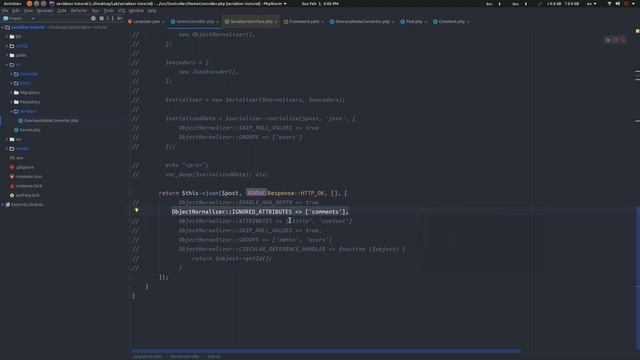
Task: Close the composer.json tab
Action: [163, 22]
